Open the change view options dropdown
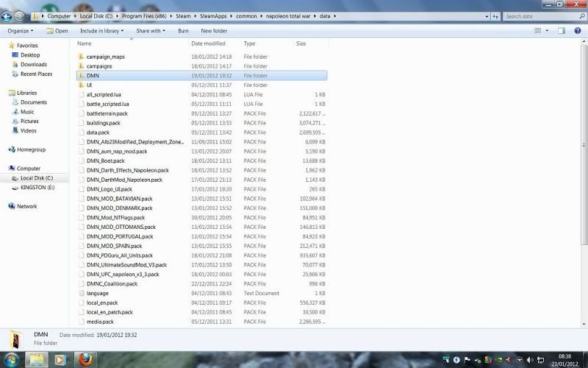Viewport: 588px width, 368px height. (x=548, y=31)
